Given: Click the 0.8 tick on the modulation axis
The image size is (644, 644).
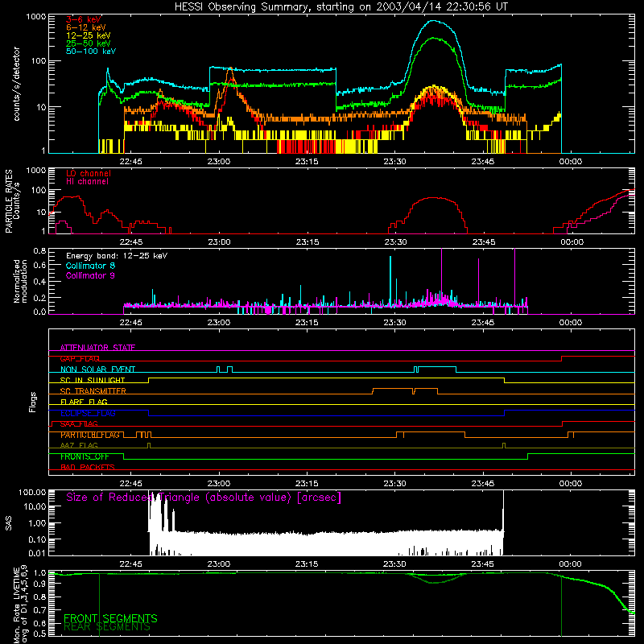Looking at the screenshot, I should [39, 250].
